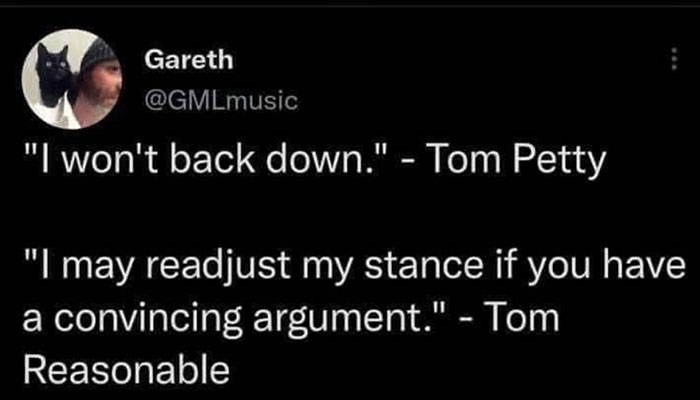Open the Gareth display name

(188, 60)
